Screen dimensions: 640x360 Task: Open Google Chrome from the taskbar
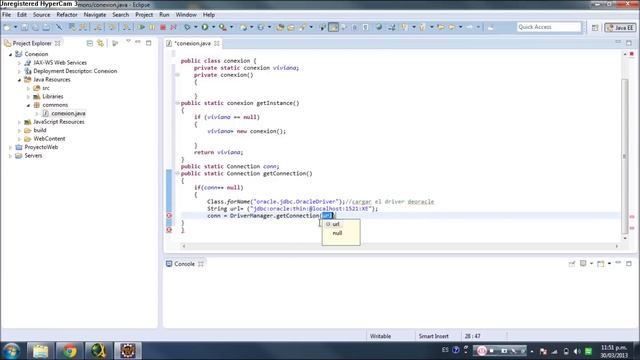[69, 351]
